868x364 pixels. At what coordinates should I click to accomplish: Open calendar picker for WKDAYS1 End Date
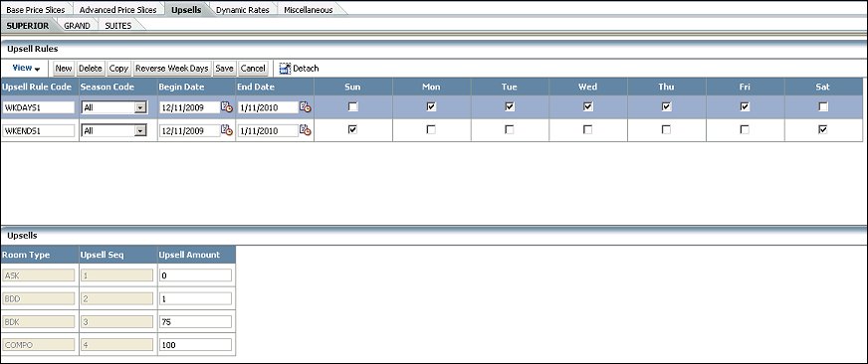point(306,107)
